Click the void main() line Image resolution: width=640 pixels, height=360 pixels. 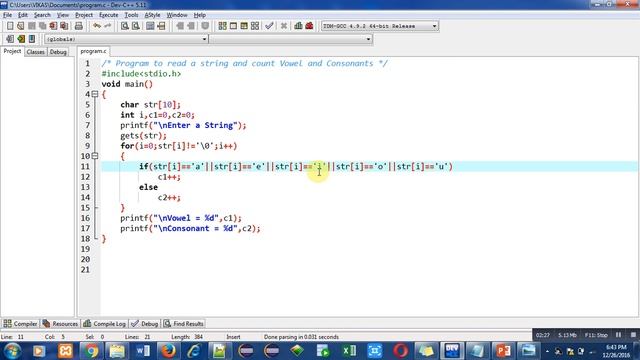[x=127, y=84]
